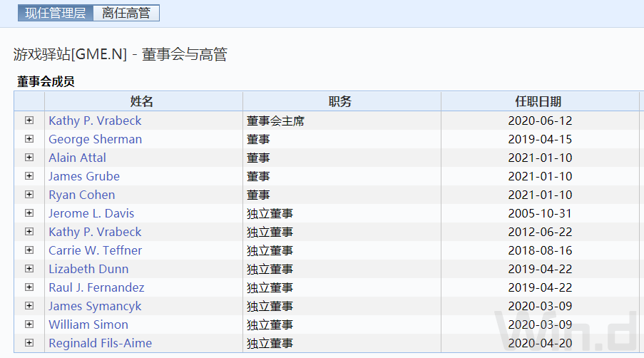
Task: Click the 董事会成员 section heading
Action: [x=46, y=82]
